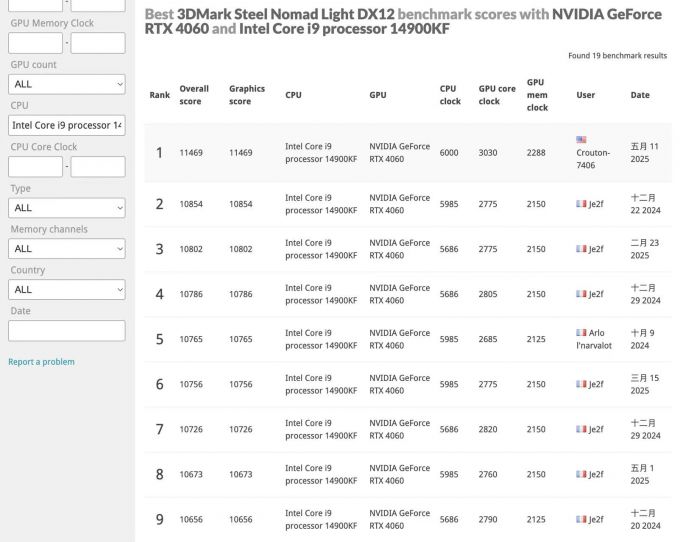Viewport: 680px width, 542px height.
Task: Click the date 五月 1 2025
Action: tap(642, 474)
